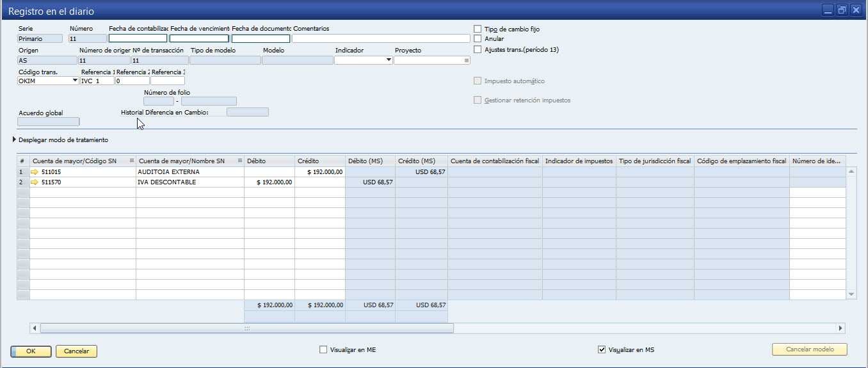Click the Cancelar button
The height and width of the screenshot is (368, 868).
(x=76, y=351)
